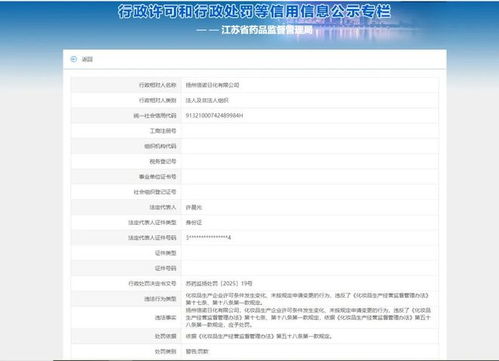Image resolution: width=499 pixels, height=361 pixels.
Task: Select the 事业单位证书号 label
Action: coord(157,177)
